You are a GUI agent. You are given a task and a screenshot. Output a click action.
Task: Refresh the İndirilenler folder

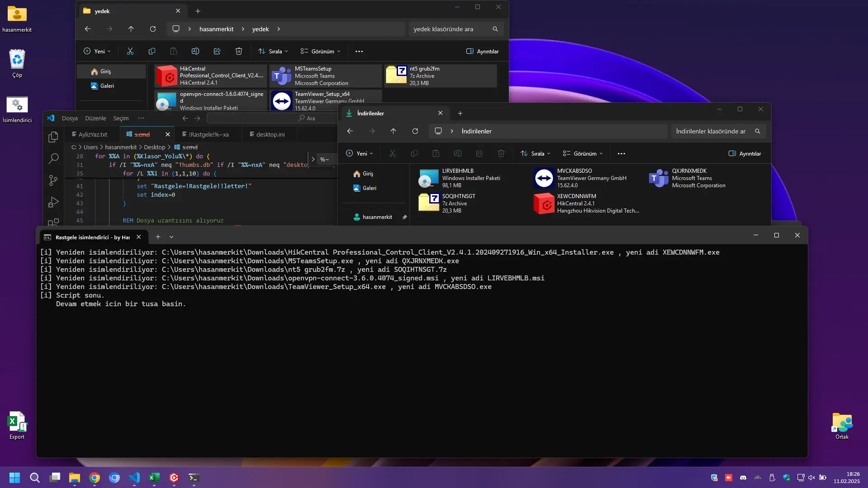(x=415, y=131)
